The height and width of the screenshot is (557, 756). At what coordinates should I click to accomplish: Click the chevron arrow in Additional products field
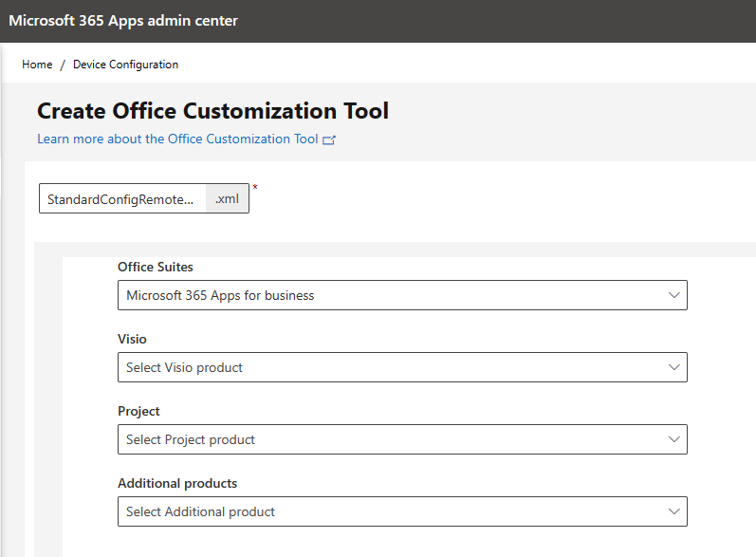(674, 511)
